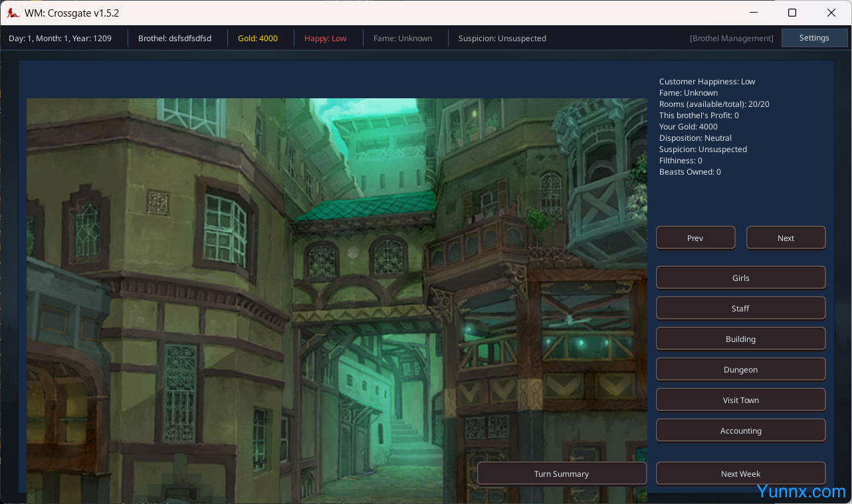The height and width of the screenshot is (504, 852).
Task: Click the Suspicion: Unsuspected status label
Action: (502, 39)
